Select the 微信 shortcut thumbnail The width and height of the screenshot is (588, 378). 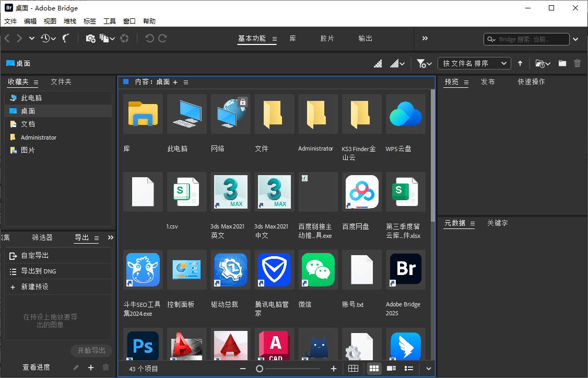318,270
